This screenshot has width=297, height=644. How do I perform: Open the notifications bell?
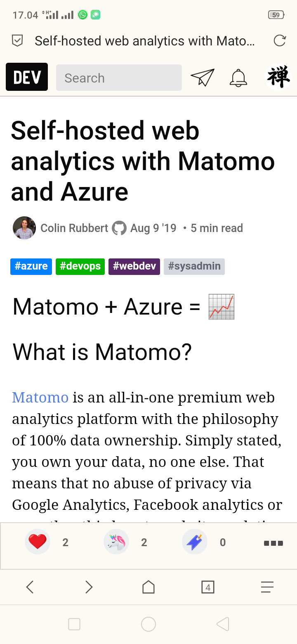tap(238, 77)
